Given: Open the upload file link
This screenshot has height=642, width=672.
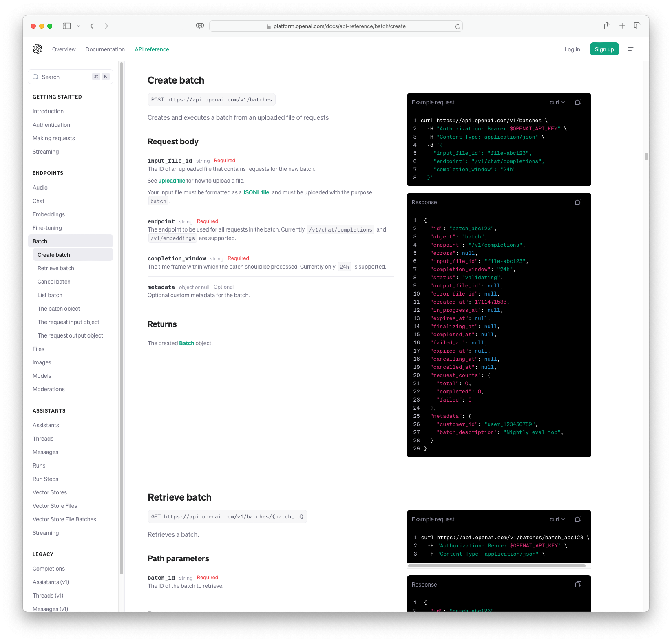Looking at the screenshot, I should [172, 181].
